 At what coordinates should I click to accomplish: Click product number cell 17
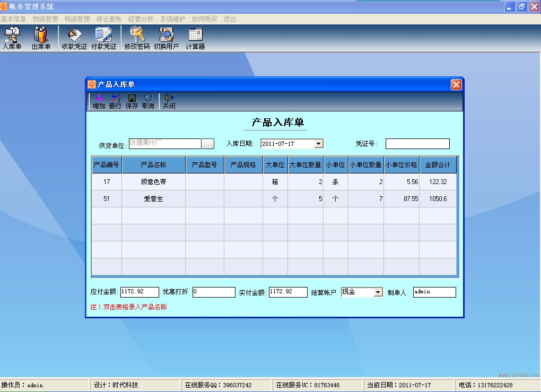click(x=107, y=182)
